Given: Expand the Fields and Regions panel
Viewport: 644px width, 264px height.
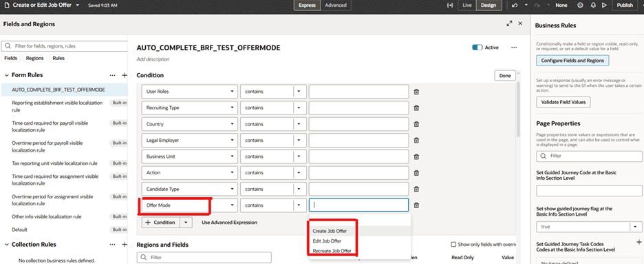Looking at the screenshot, I should [509, 24].
